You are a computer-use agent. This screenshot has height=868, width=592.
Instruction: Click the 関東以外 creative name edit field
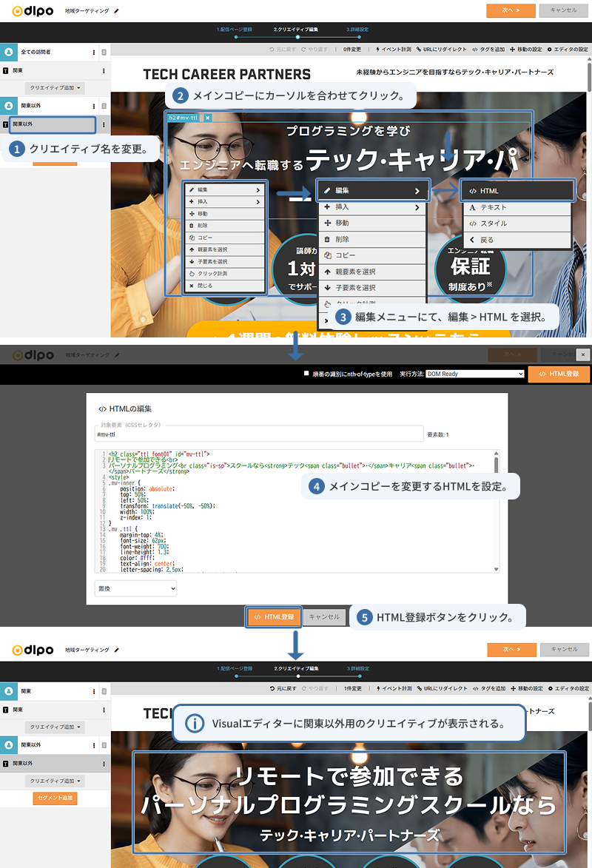click(x=53, y=124)
